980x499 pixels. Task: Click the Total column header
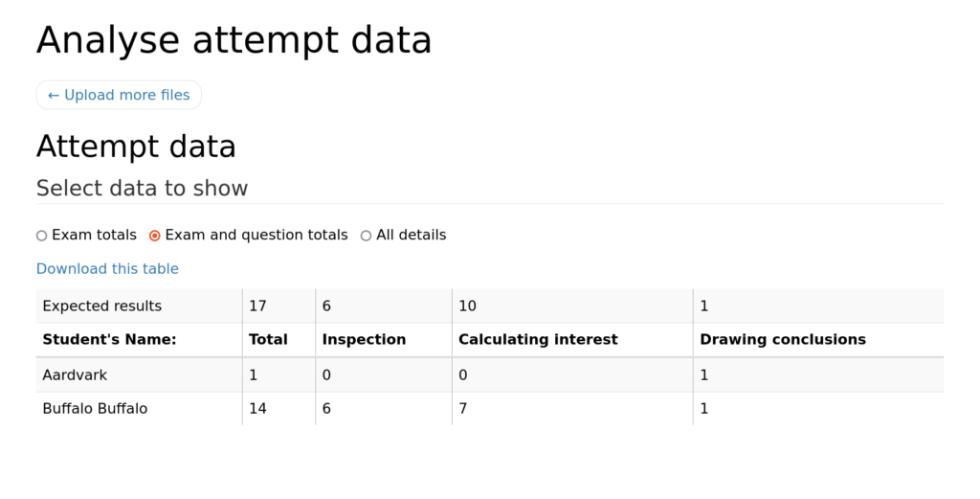(268, 340)
